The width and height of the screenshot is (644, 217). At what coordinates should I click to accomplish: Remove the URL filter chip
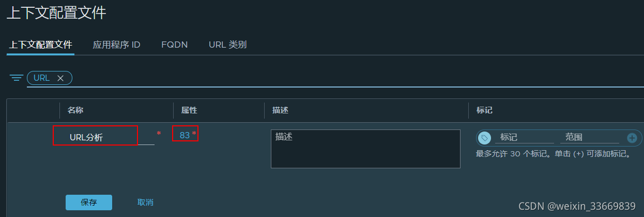click(x=60, y=78)
